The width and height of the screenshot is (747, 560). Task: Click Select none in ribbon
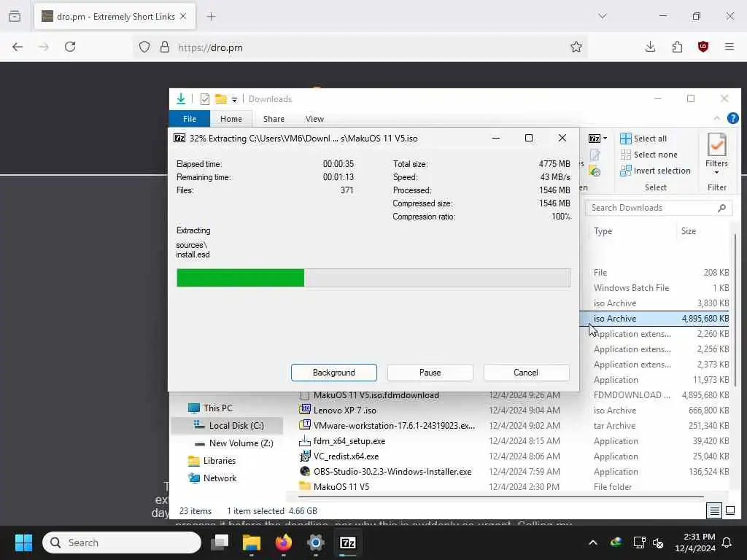649,155
